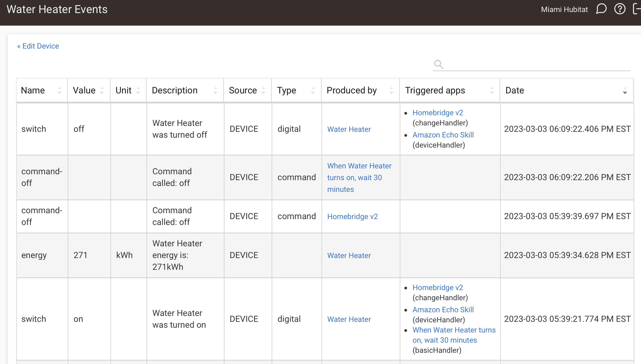Sort events by Description sort arrows
Viewport: 641px width, 364px height.
(x=215, y=90)
